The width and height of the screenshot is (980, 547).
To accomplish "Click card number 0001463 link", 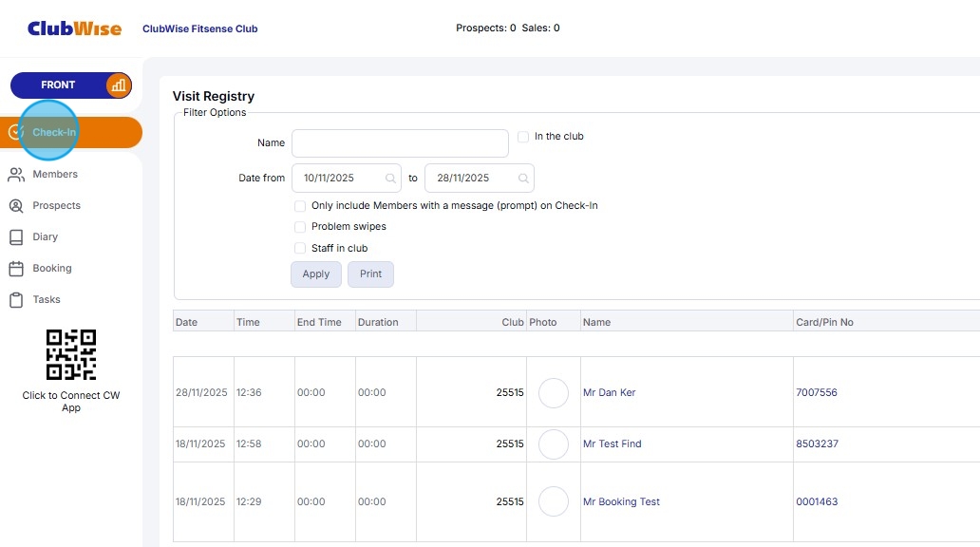I will click(817, 501).
